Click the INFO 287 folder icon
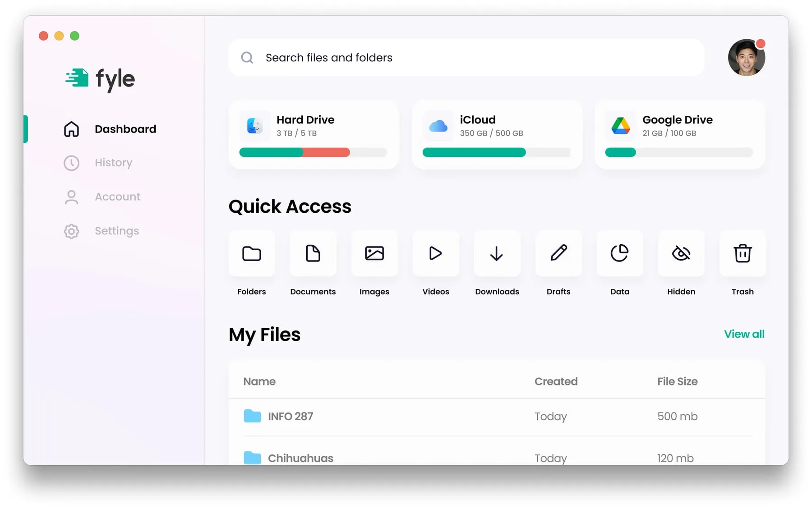812x508 pixels. (x=252, y=416)
